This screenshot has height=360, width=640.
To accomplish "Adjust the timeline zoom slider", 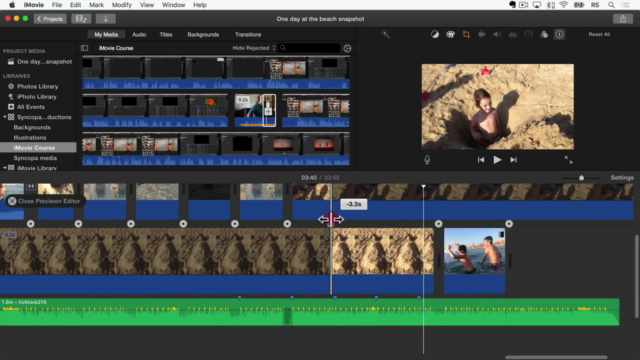I will pos(581,178).
